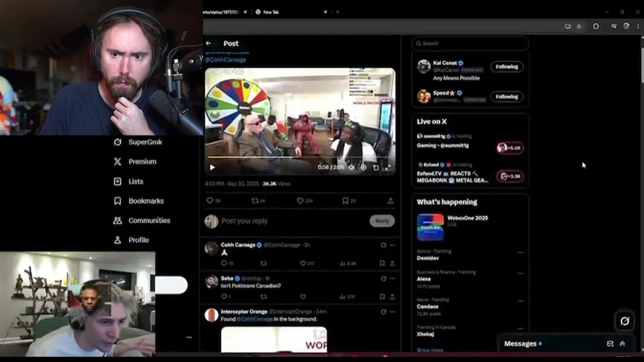The height and width of the screenshot is (362, 644).
Task: Open Interceptor Orange's attached image
Action: [274, 339]
